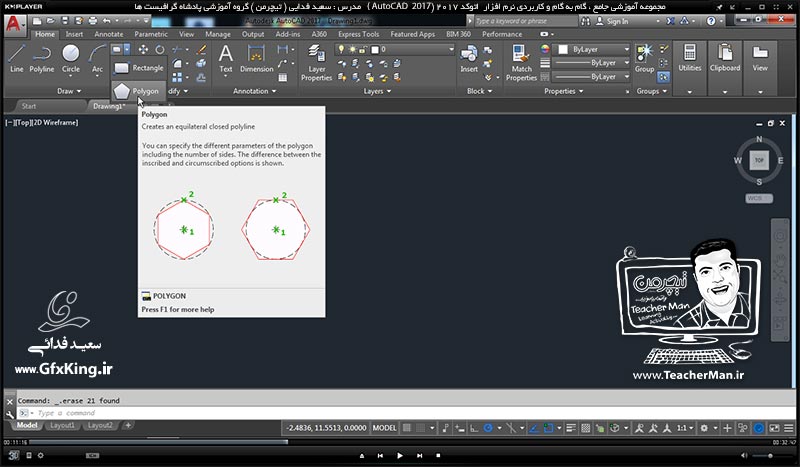
Task: Click the AutoCAD application menu logo
Action: (13, 23)
